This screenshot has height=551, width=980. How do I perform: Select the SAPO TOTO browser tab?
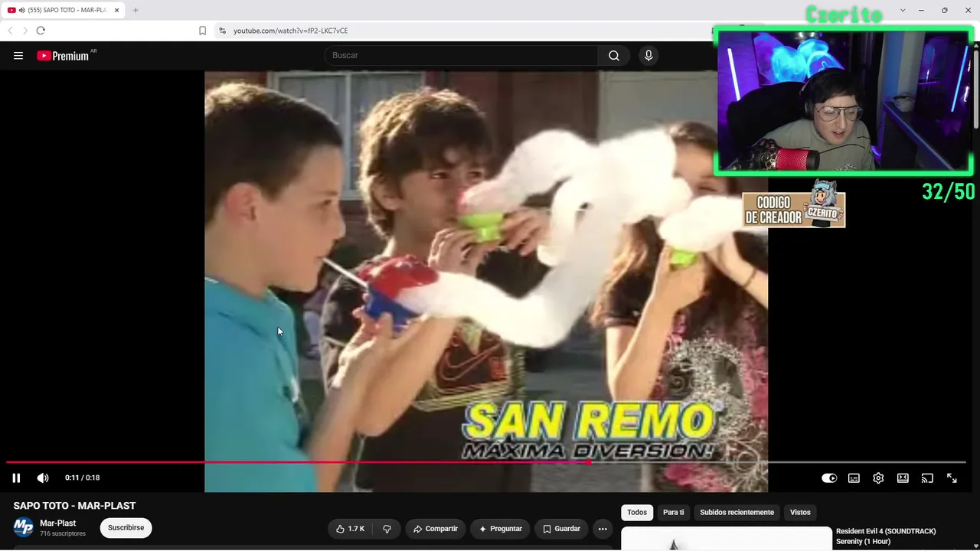tap(64, 10)
